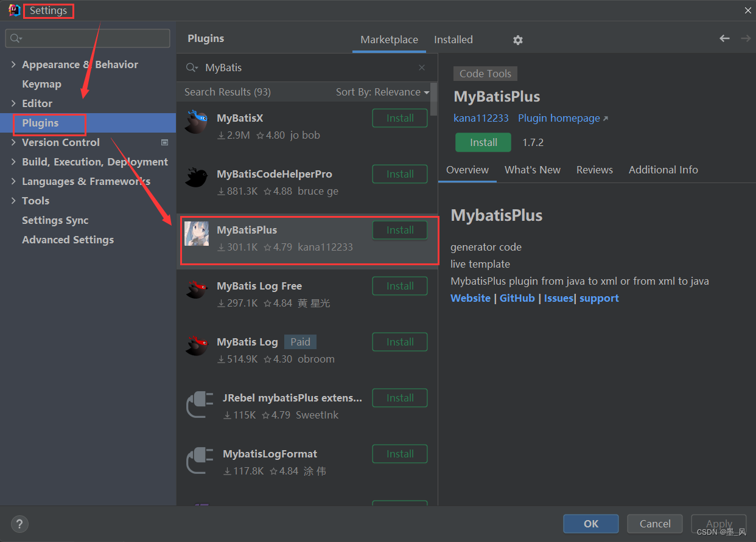Install MyBatisPlus from the results list
Viewport: 756px width, 542px height.
point(400,230)
